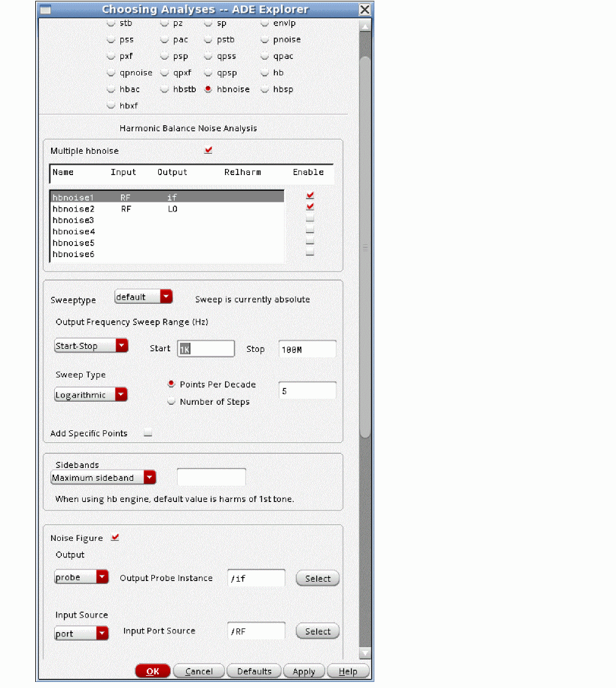Open the window menu icon in title bar

click(46, 10)
